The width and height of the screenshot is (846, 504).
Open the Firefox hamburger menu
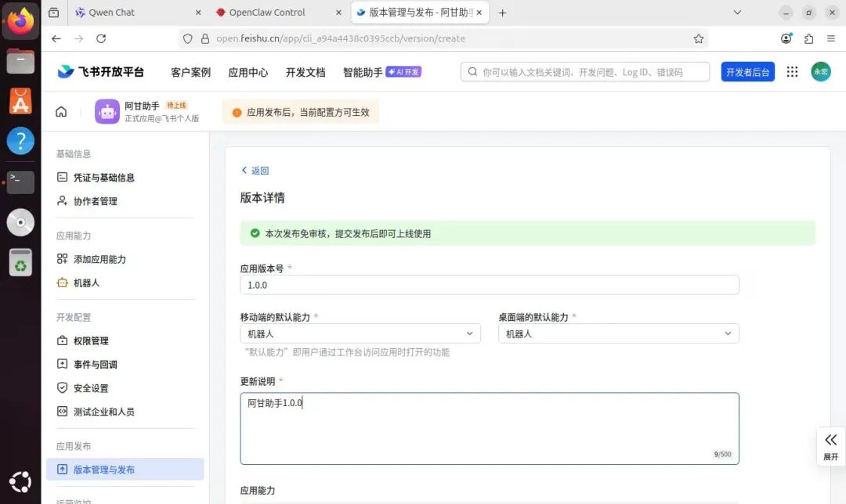(x=831, y=38)
